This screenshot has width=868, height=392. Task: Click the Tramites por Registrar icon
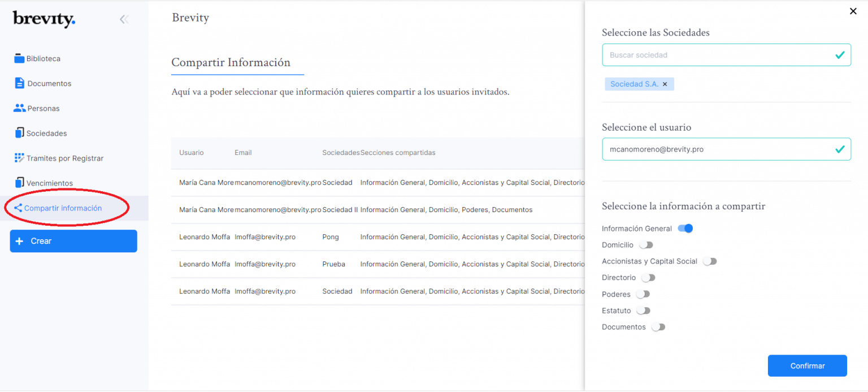pos(19,158)
